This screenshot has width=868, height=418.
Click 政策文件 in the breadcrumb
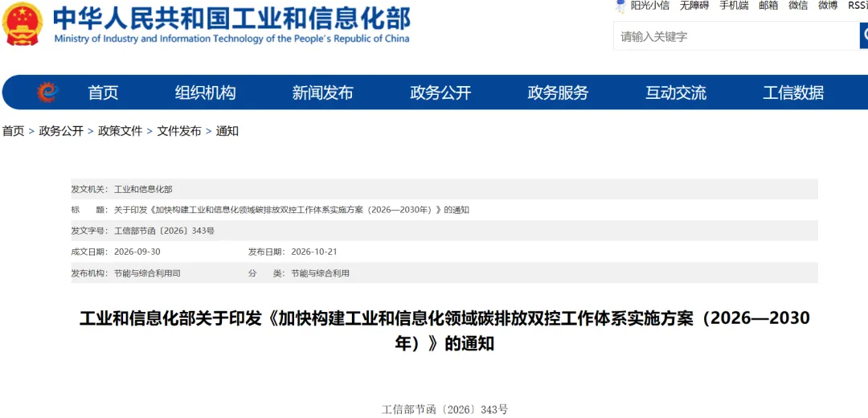click(x=120, y=131)
